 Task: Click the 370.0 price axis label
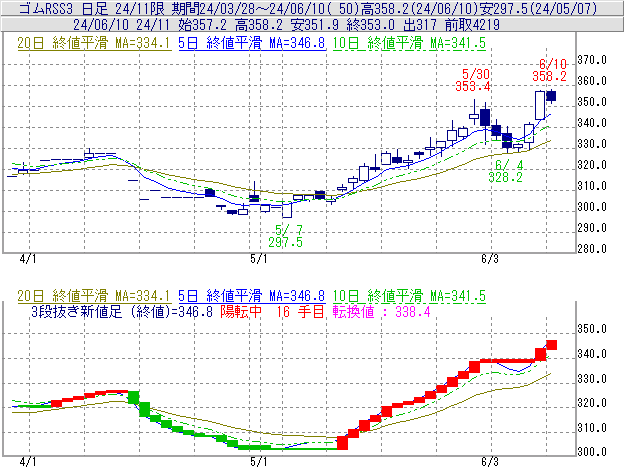[592, 60]
